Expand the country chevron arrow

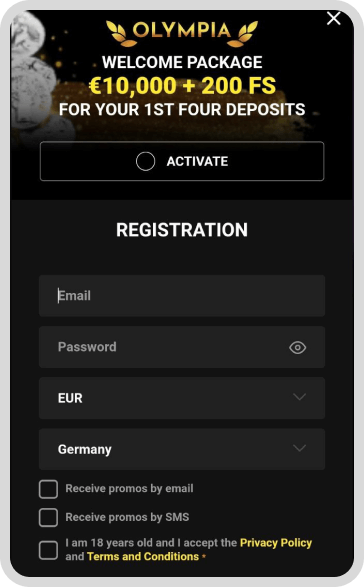pyautogui.click(x=300, y=448)
